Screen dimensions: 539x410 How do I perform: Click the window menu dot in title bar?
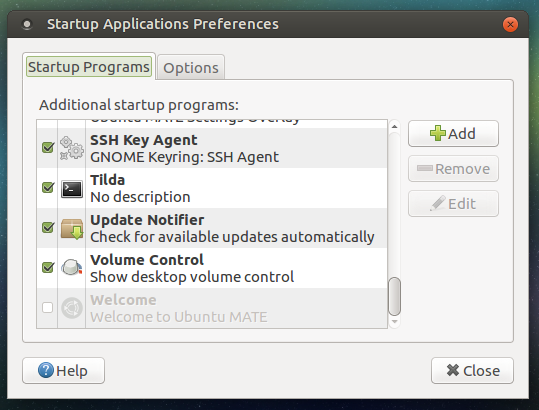[x=27, y=24]
